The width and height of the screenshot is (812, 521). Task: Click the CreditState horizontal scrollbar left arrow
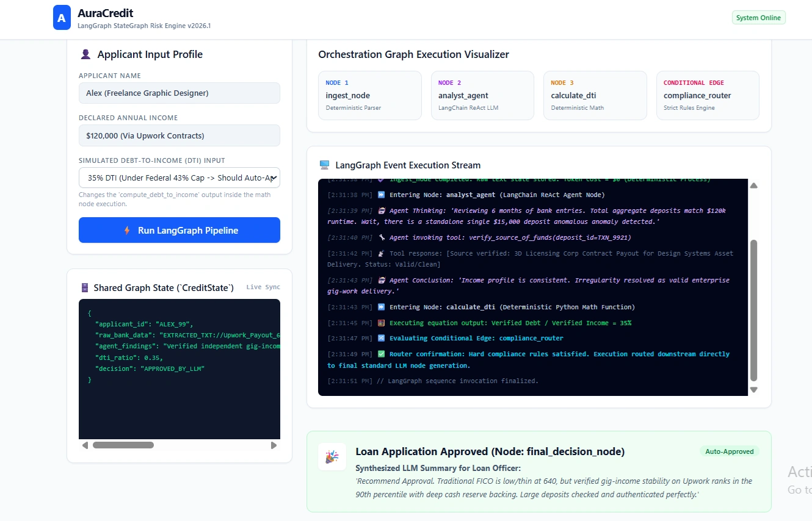click(85, 445)
